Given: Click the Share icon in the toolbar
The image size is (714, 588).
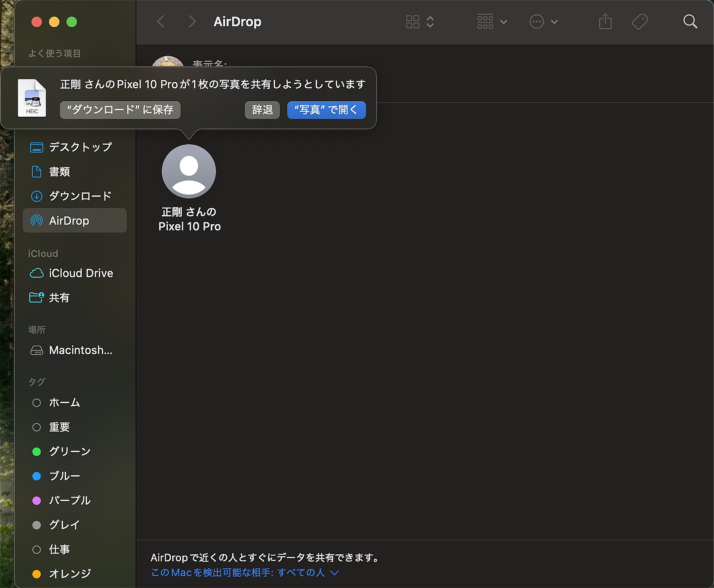Looking at the screenshot, I should coord(605,21).
